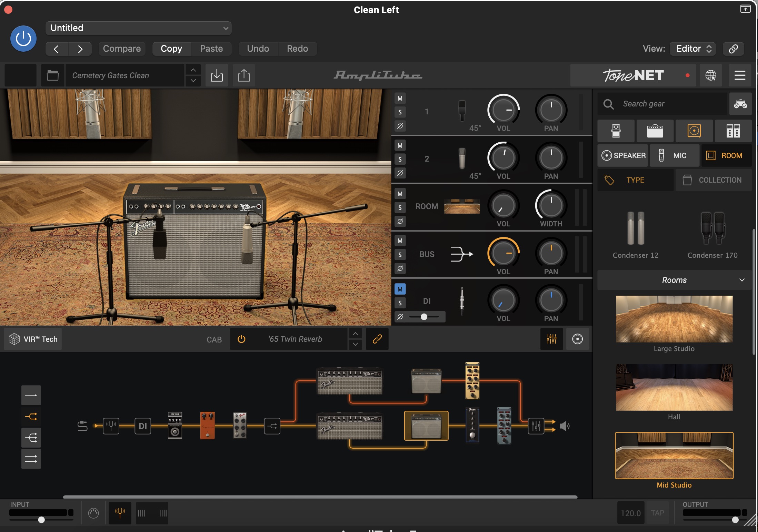Select the DI block in signal chain
758x532 pixels.
pyautogui.click(x=143, y=426)
